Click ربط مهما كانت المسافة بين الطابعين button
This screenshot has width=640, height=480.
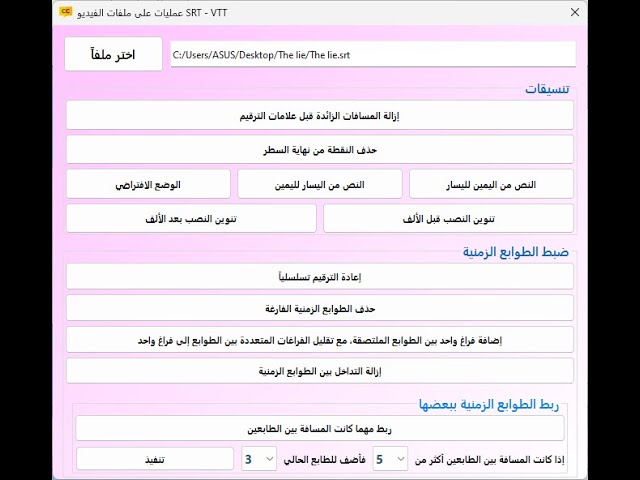320,428
